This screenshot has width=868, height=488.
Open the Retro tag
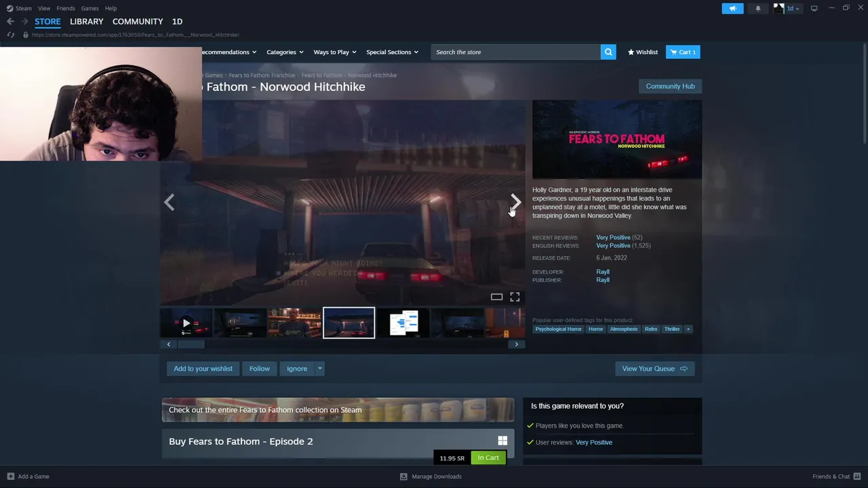click(651, 329)
